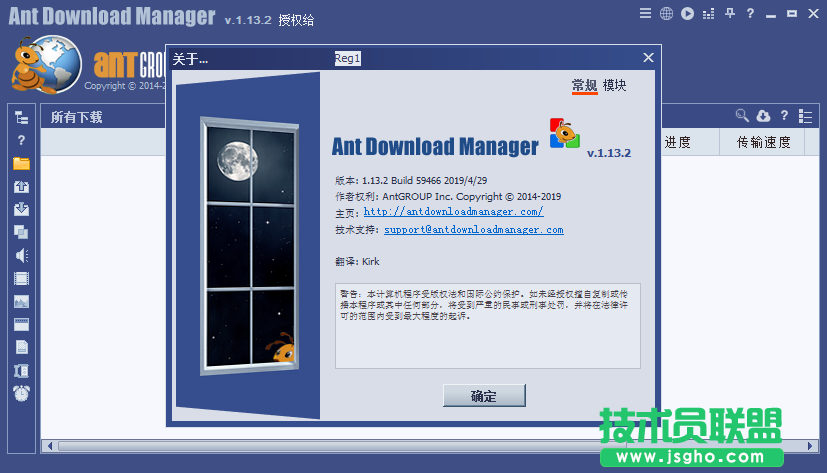This screenshot has width=827, height=473.
Task: Switch to the 模块 tab
Action: [615, 86]
